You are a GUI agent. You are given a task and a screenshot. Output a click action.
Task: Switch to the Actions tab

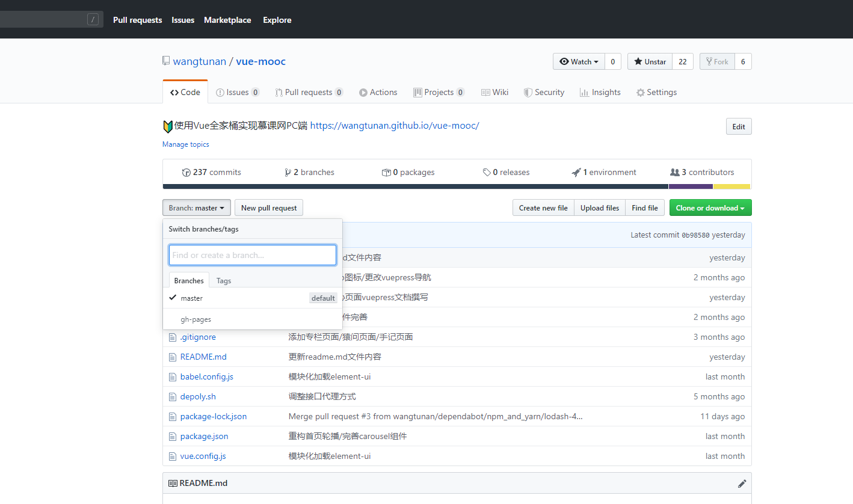click(x=378, y=92)
